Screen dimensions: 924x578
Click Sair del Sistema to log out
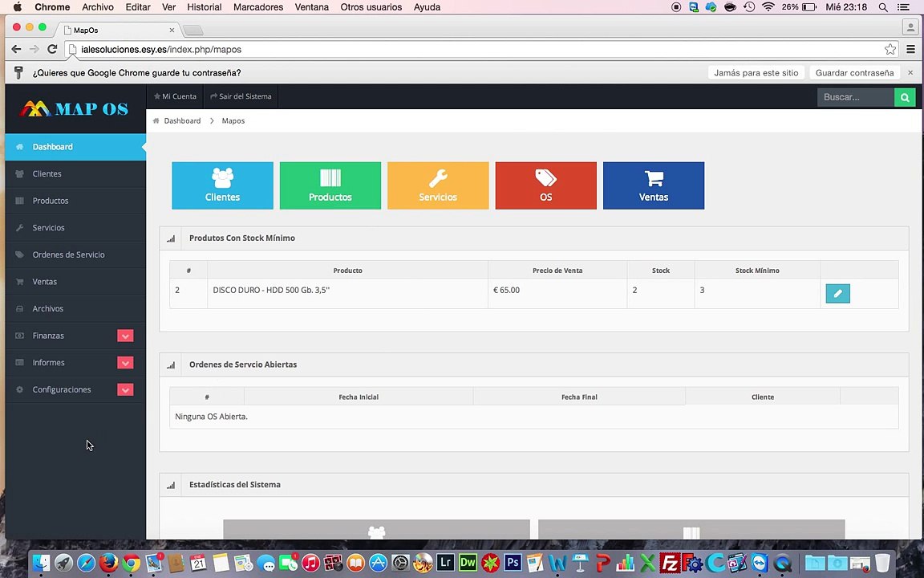[241, 96]
